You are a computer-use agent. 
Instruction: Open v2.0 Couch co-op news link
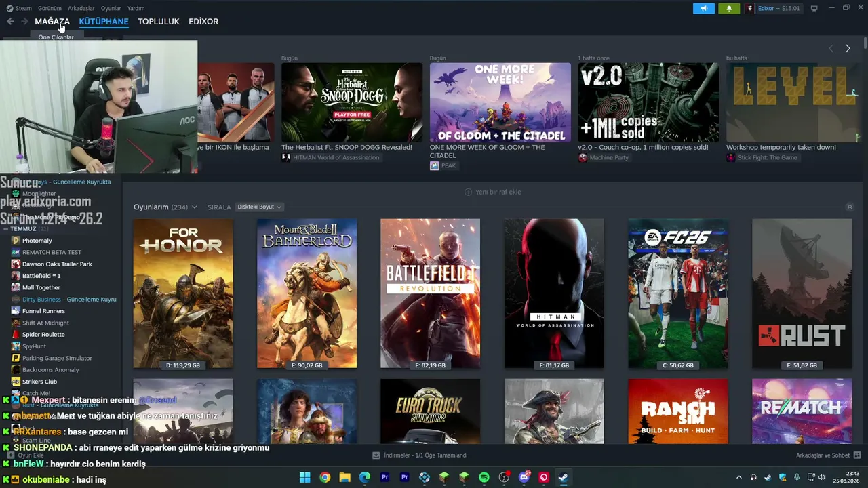(x=643, y=147)
